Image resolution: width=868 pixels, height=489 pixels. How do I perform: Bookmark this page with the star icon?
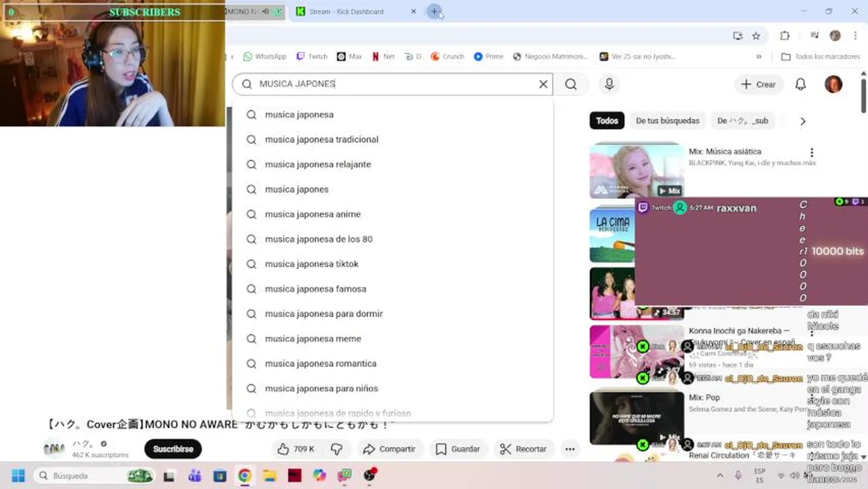756,36
